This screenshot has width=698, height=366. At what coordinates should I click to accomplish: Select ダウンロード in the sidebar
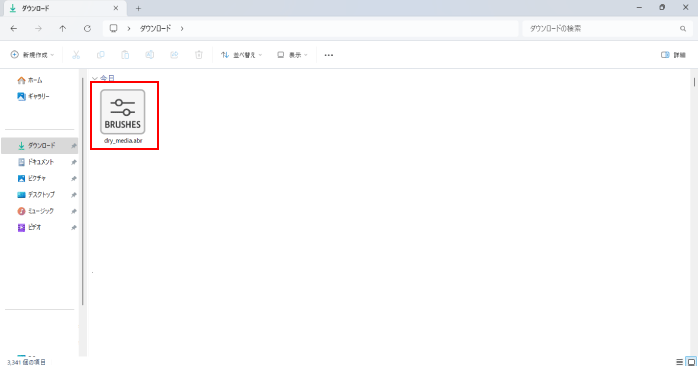(40, 146)
